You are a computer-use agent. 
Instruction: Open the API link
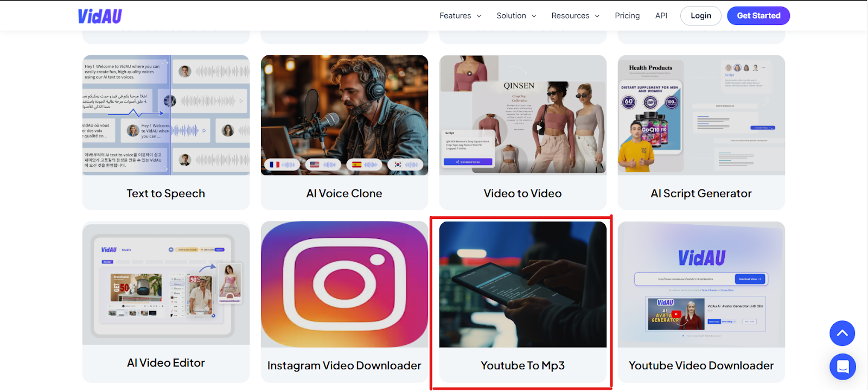coord(661,16)
